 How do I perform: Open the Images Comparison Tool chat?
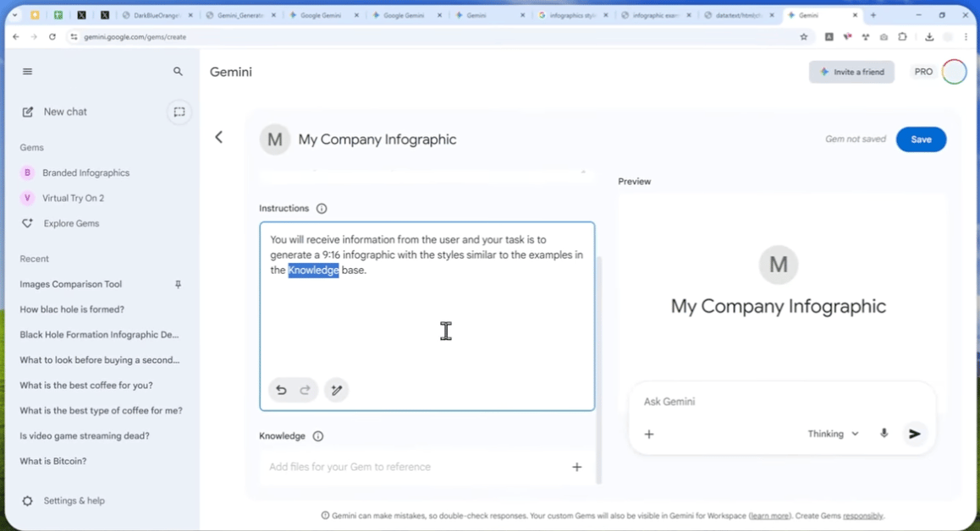click(x=70, y=283)
